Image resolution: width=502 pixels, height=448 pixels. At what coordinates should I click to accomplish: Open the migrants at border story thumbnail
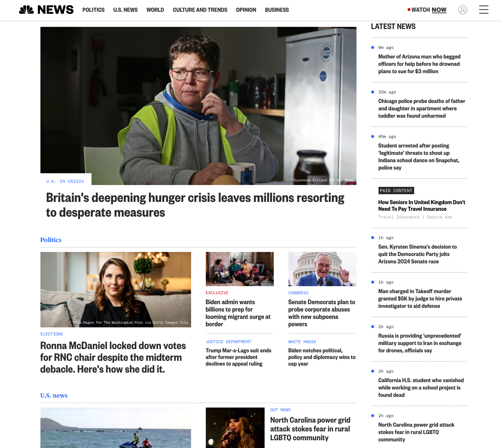point(240,269)
